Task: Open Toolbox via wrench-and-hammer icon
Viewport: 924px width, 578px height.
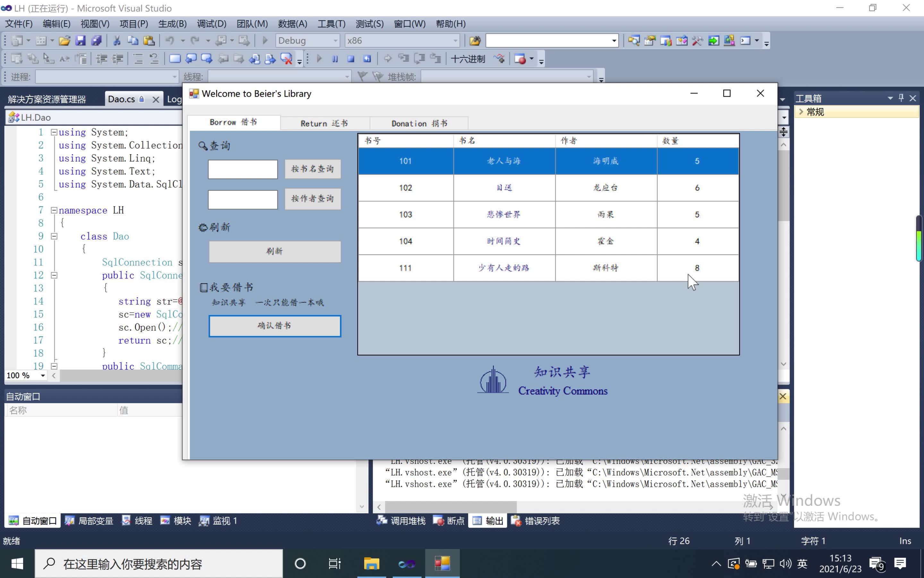Action: (x=697, y=40)
